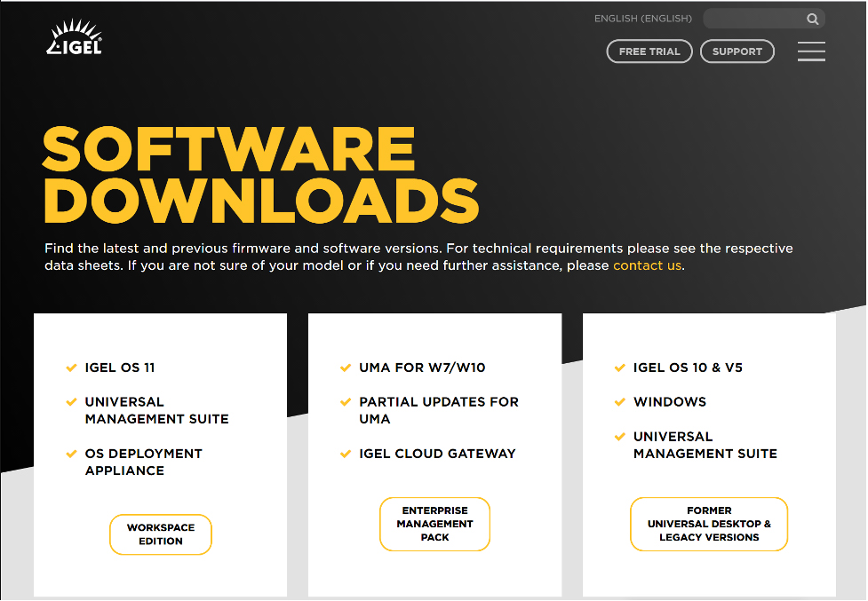The width and height of the screenshot is (868, 601).
Task: Click the checkmark beside IGEL Cloud Gateway
Action: click(346, 454)
